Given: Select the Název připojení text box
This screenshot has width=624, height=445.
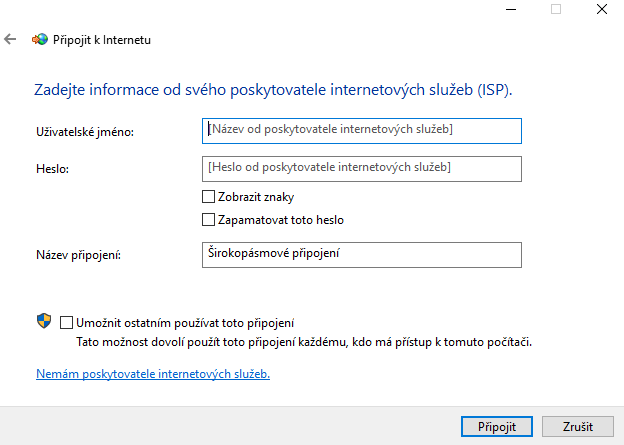Looking at the screenshot, I should click(x=362, y=255).
